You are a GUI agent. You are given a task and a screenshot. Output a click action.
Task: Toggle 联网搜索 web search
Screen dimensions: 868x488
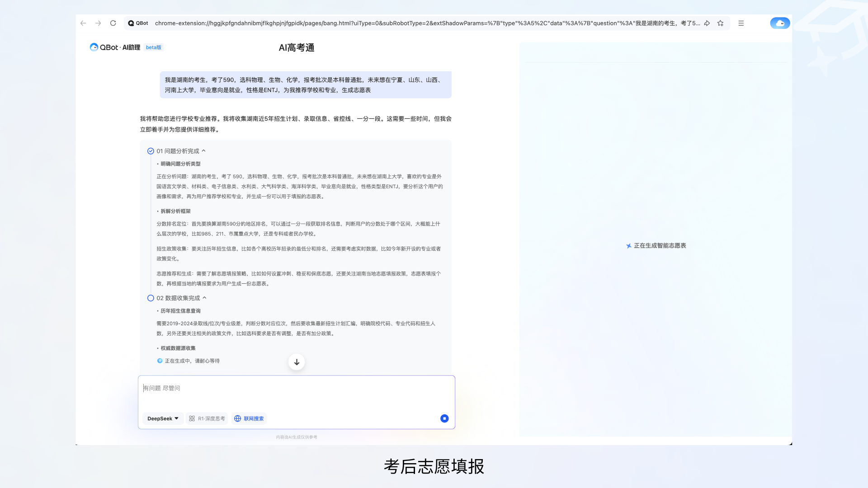click(249, 418)
